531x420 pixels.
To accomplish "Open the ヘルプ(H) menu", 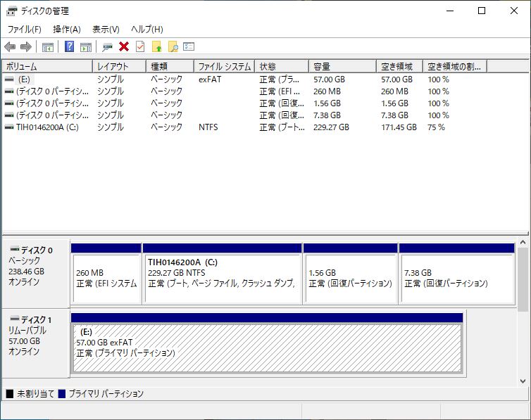I will pyautogui.click(x=147, y=30).
